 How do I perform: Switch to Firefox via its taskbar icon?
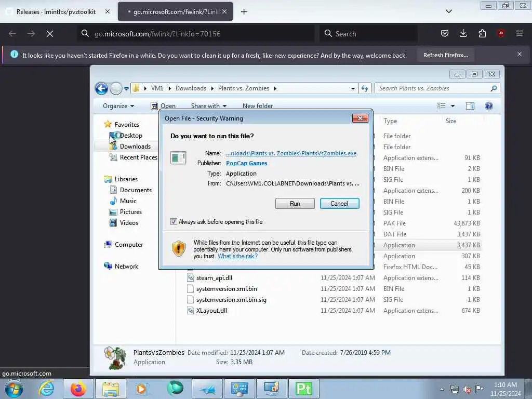pyautogui.click(x=78, y=389)
